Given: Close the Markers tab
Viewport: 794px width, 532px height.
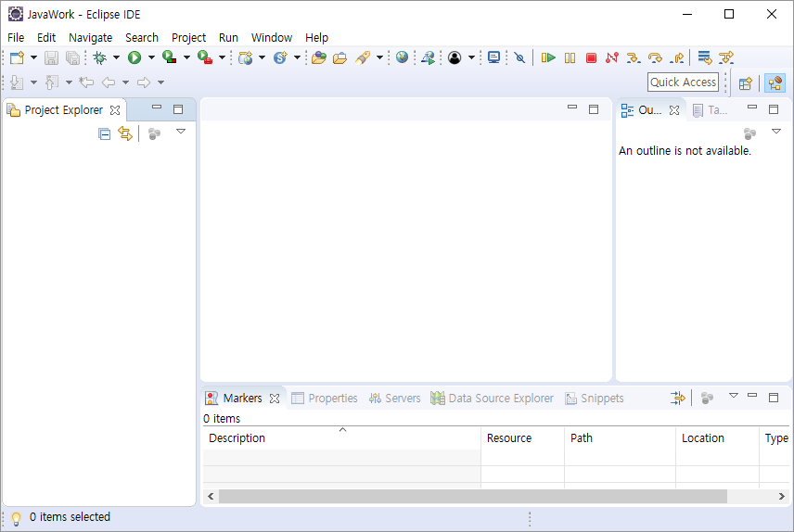Looking at the screenshot, I should [x=275, y=399].
